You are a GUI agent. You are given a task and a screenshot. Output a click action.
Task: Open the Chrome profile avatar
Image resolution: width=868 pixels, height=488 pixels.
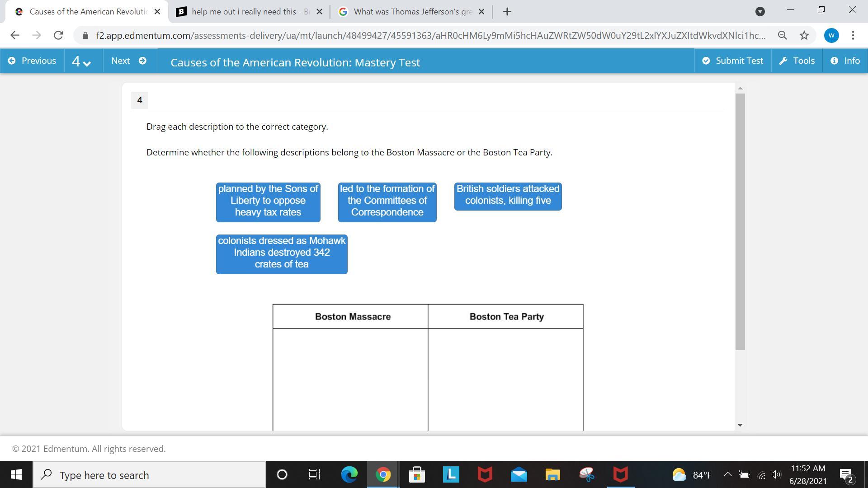(831, 35)
